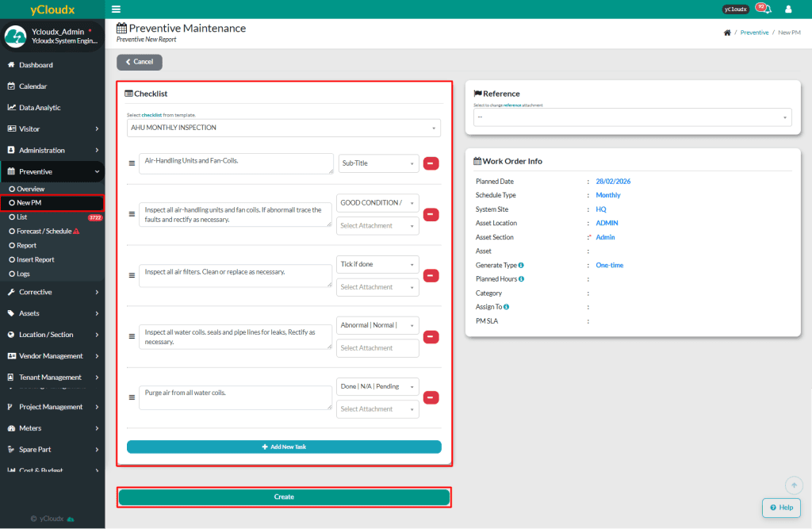Click the home icon in breadcrumb

[x=727, y=33]
